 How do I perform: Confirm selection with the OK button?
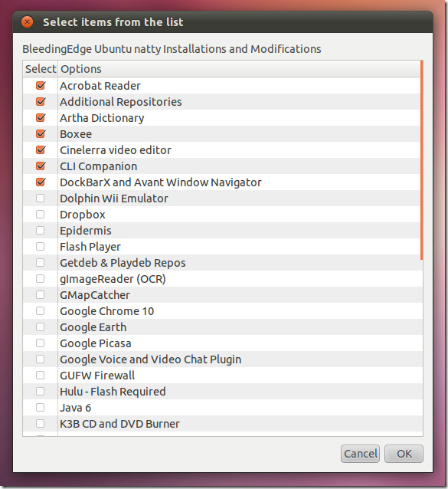[x=404, y=454]
